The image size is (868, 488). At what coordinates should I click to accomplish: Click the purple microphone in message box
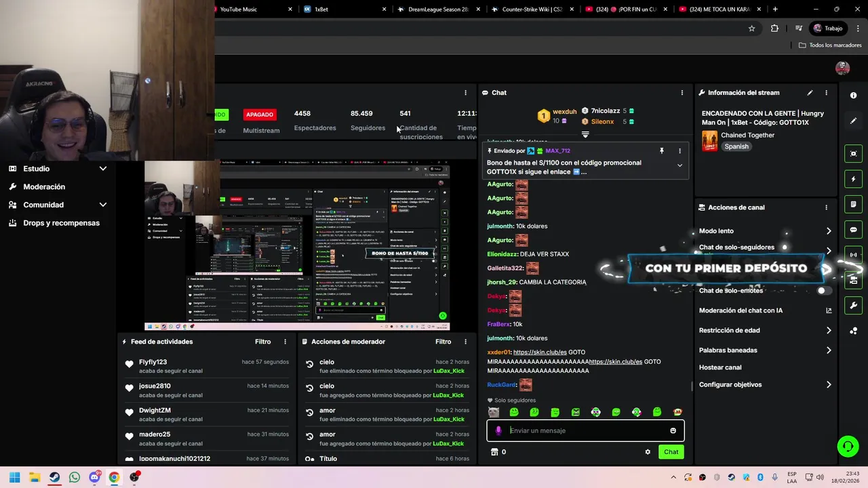tap(498, 430)
